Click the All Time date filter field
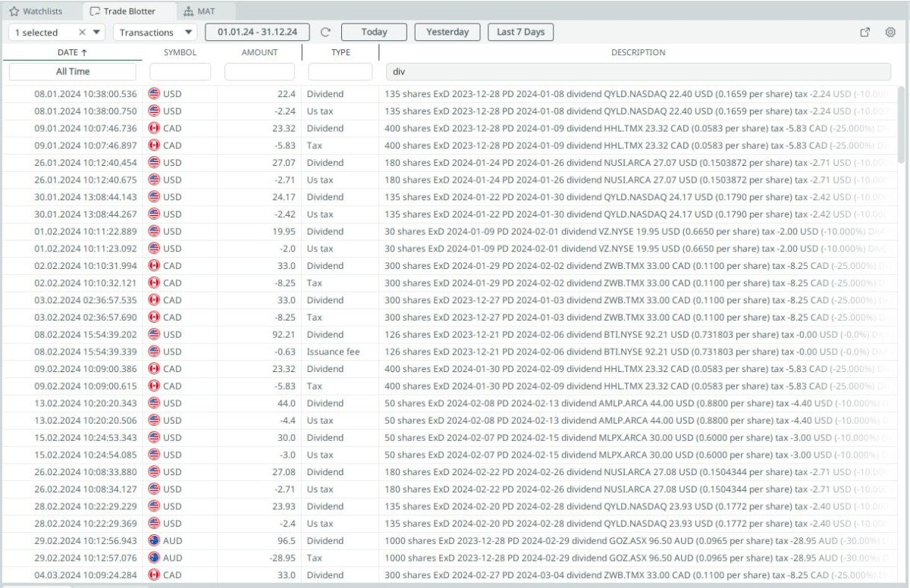This screenshot has width=910, height=588. 73,71
